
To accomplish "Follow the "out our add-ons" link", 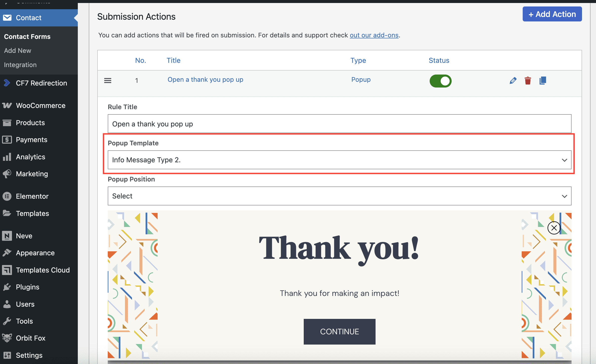I will (374, 35).
